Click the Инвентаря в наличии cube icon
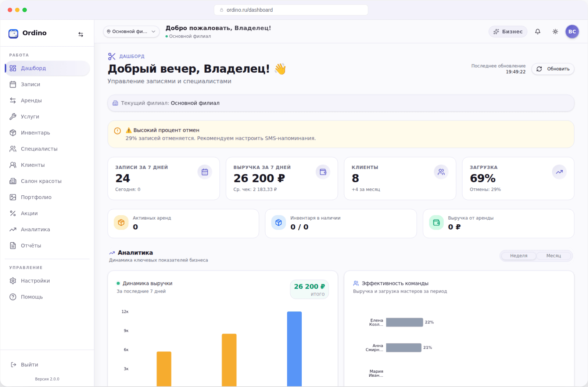 (279, 223)
